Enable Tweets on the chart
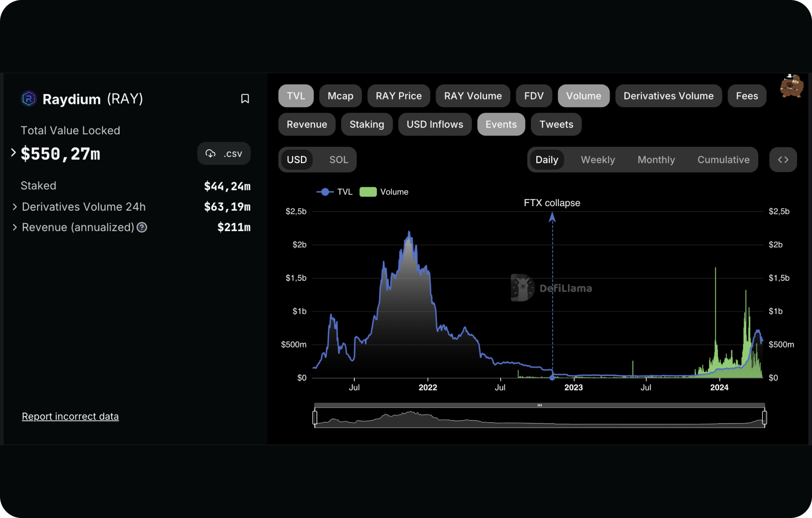The height and width of the screenshot is (518, 812). [556, 124]
